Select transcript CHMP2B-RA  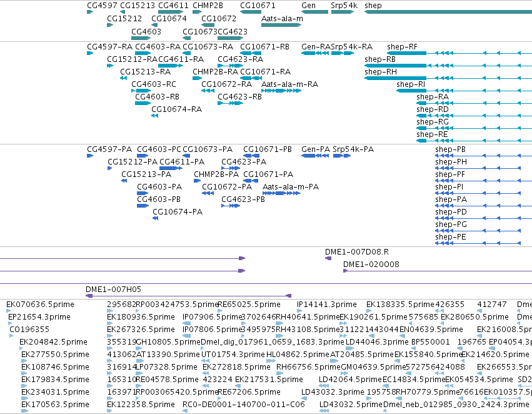point(216,71)
